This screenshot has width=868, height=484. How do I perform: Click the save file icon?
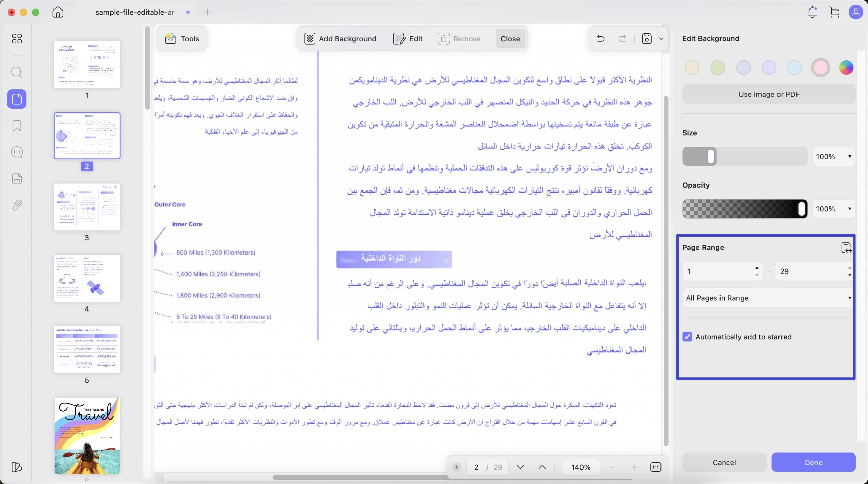647,39
